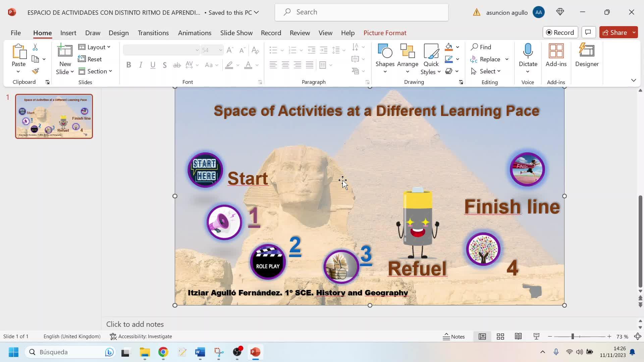This screenshot has height=362, width=644.
Task: Click the Share button
Action: [615, 33]
